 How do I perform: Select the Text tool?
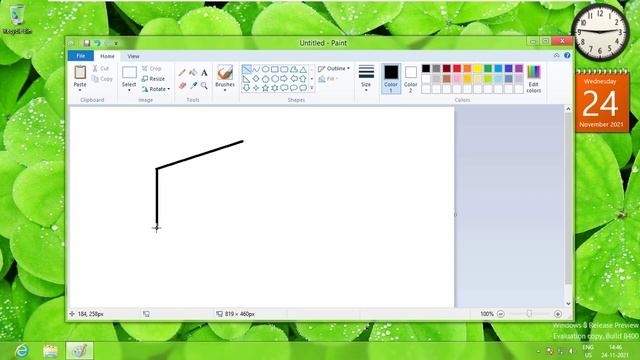click(204, 73)
